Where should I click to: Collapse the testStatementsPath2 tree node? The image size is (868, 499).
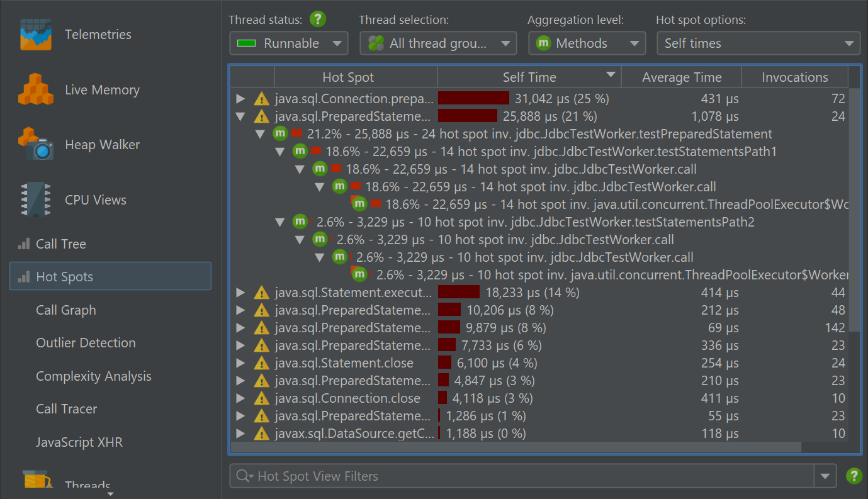tap(280, 222)
